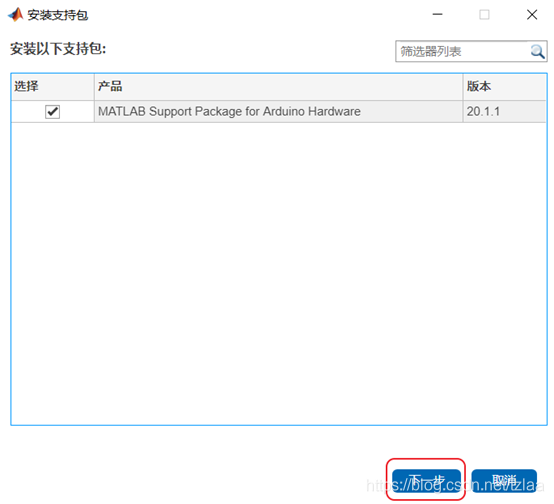Click the 安装支持包 title bar text

[x=58, y=15]
